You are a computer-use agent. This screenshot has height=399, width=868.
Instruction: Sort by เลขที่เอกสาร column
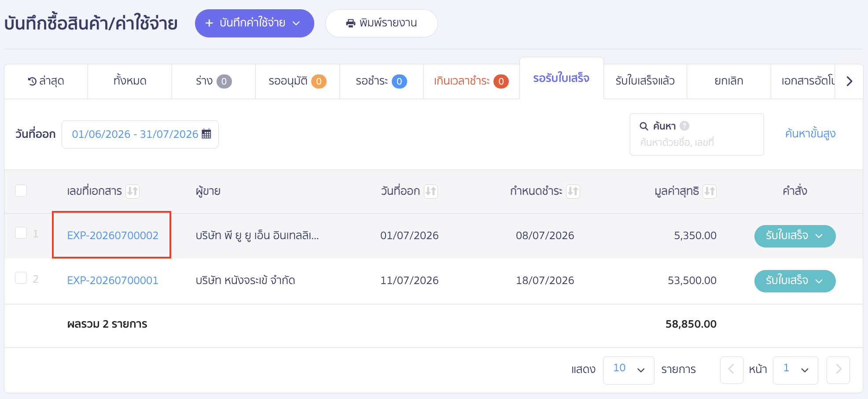click(132, 191)
